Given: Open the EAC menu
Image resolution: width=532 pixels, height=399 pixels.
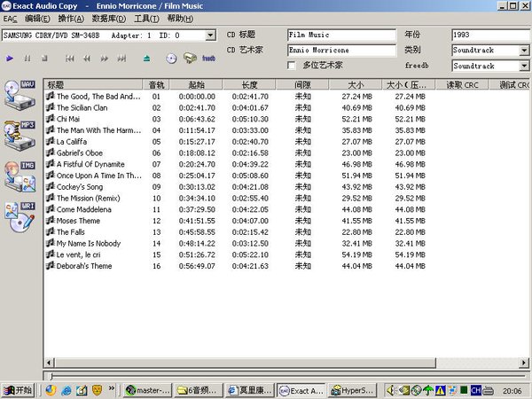Looking at the screenshot, I should pos(10,19).
